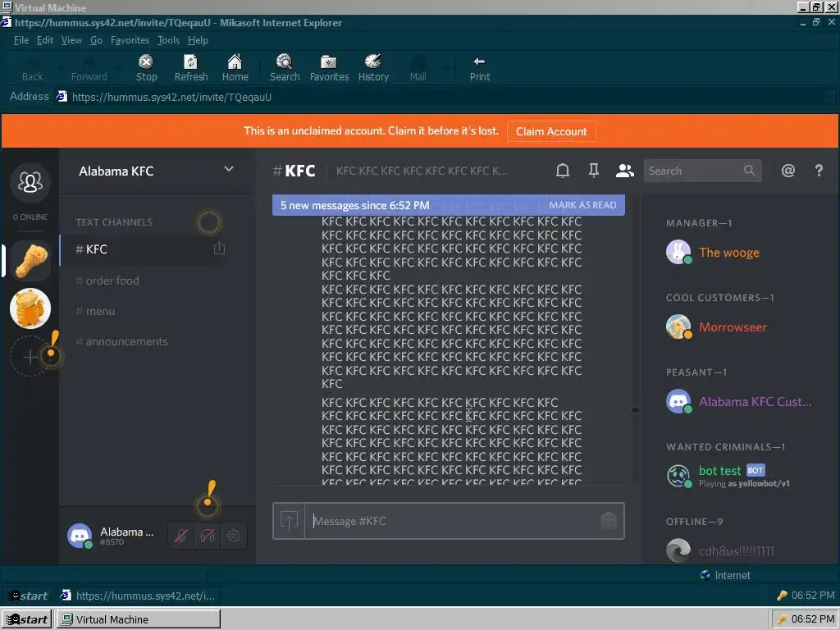Image resolution: width=840 pixels, height=630 pixels.
Task: Open recent mentions @ icon
Action: pos(787,171)
